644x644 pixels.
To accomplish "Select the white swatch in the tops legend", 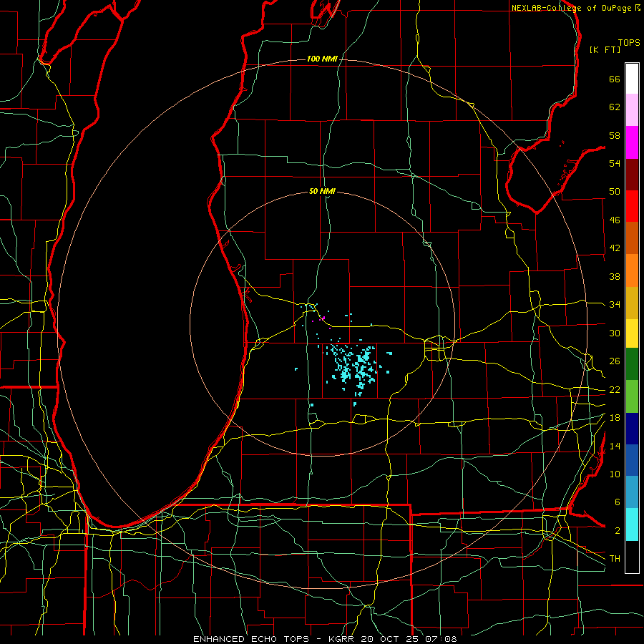I will click(632, 79).
